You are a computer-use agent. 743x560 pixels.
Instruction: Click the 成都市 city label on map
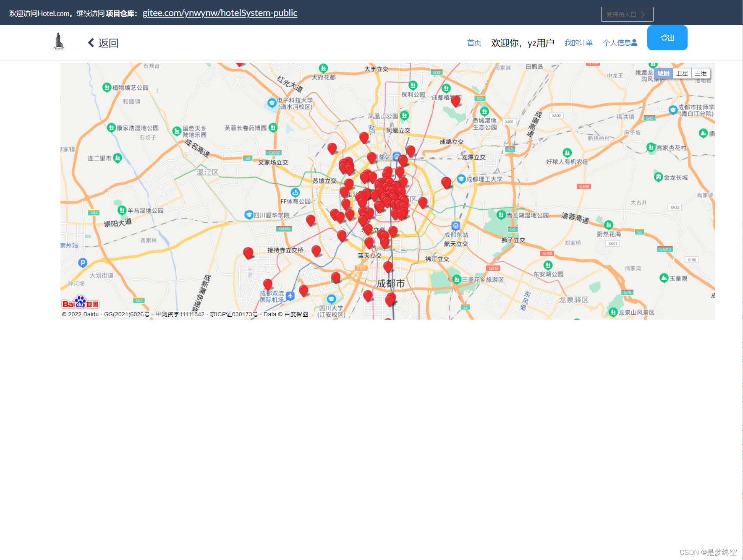coord(390,284)
